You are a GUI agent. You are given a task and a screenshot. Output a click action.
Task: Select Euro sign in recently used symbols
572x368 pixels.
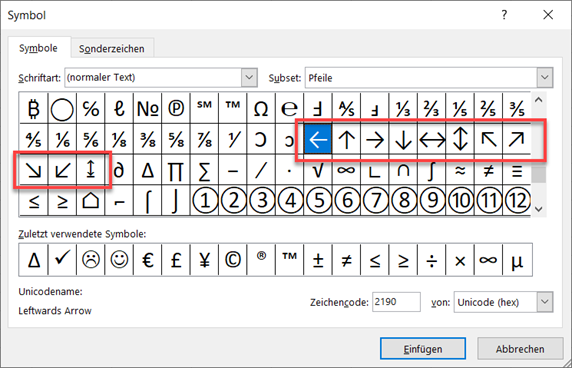pyautogui.click(x=148, y=260)
